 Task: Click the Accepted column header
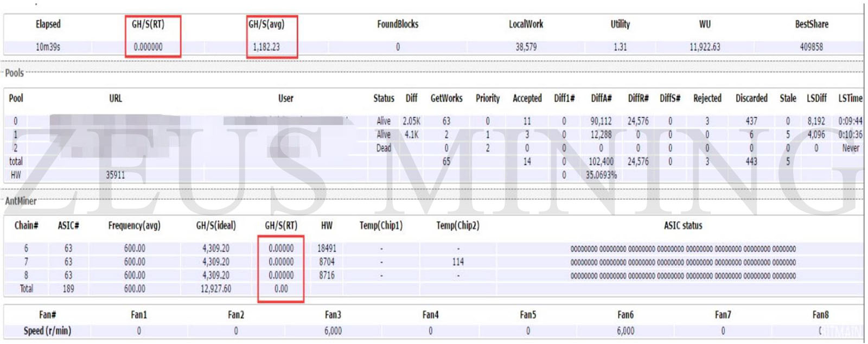[527, 98]
